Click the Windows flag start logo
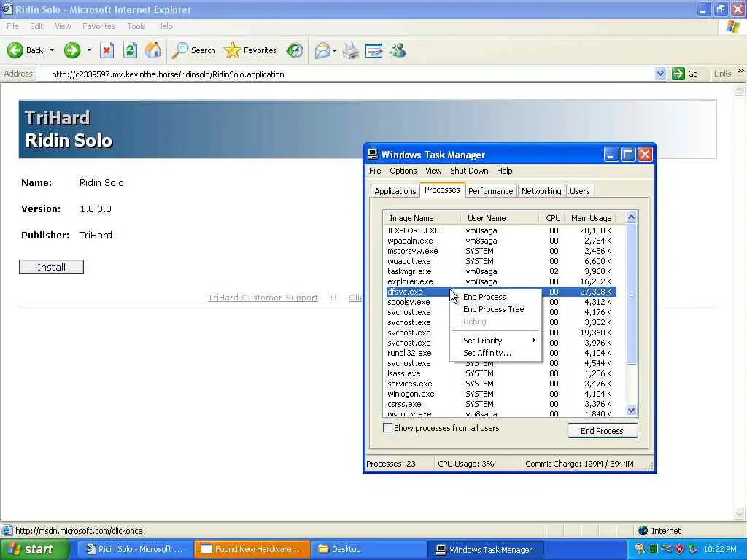The image size is (747, 560). [x=14, y=549]
